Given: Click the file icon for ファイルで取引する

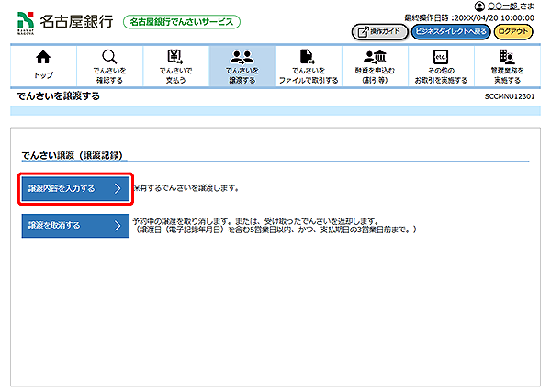Looking at the screenshot, I should [x=309, y=58].
